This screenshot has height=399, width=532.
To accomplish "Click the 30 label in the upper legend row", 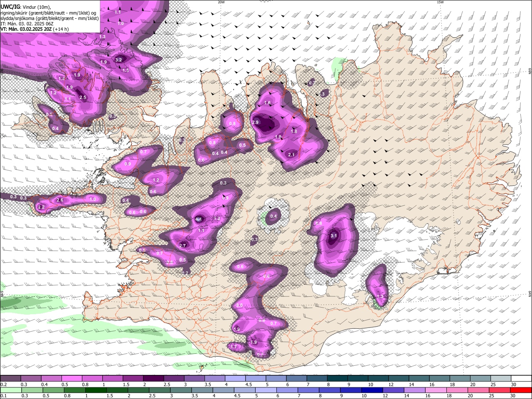I will [x=514, y=384].
